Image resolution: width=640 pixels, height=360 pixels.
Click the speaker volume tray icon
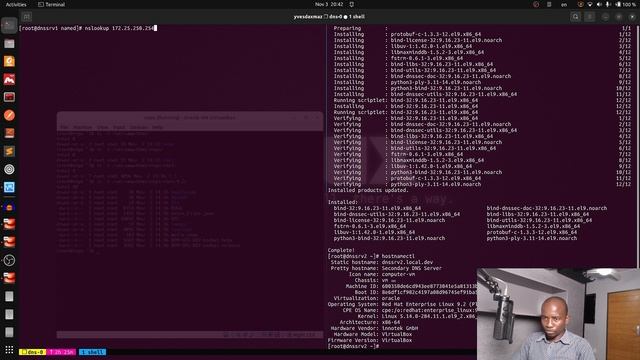click(599, 4)
